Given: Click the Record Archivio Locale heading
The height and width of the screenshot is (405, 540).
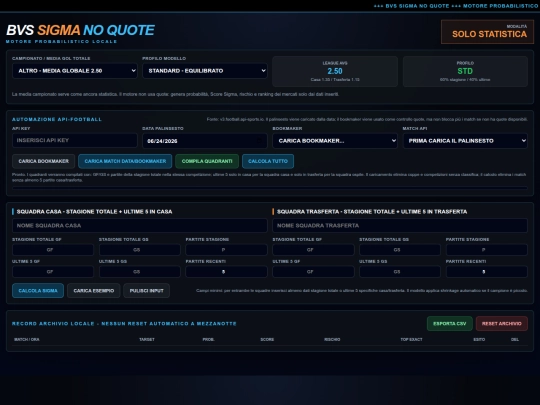Looking at the screenshot, I should pyautogui.click(x=124, y=324).
